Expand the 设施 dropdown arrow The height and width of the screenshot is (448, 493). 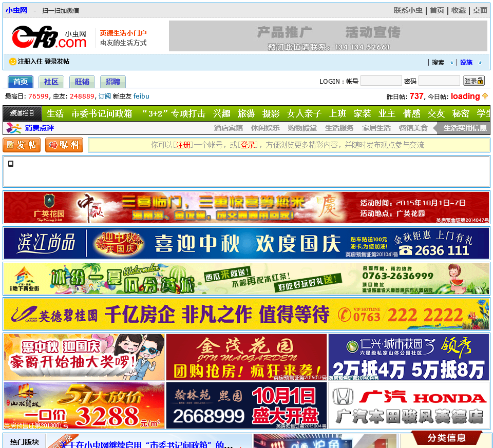[480, 63]
